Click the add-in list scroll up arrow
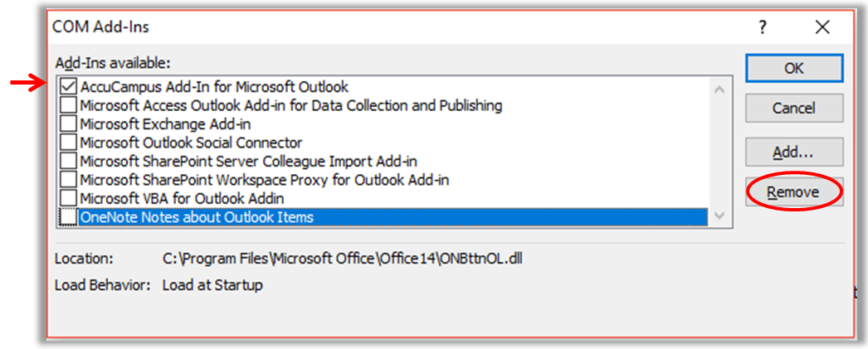Viewport: 868px width, 349px height. coord(719,90)
